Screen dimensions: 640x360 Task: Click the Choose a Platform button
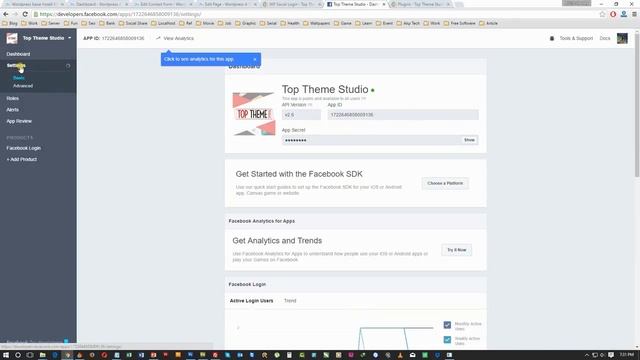point(445,183)
